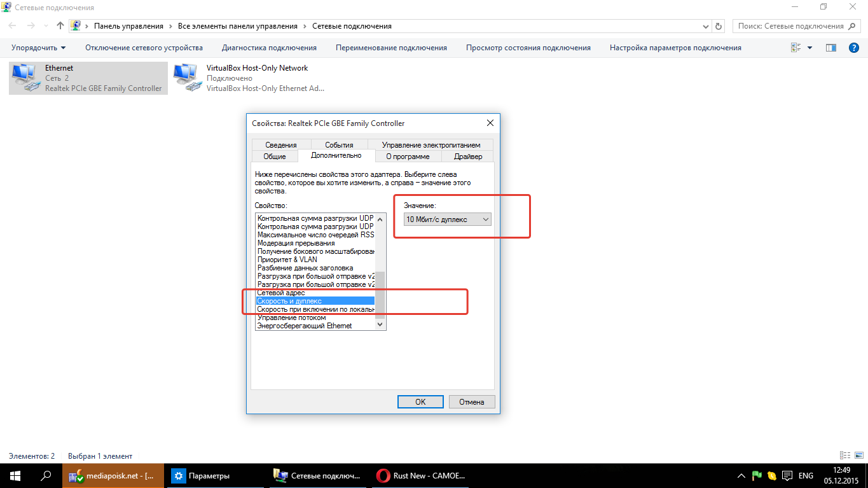Switch to the Сведения tab
This screenshot has width=868, height=488.
281,145
